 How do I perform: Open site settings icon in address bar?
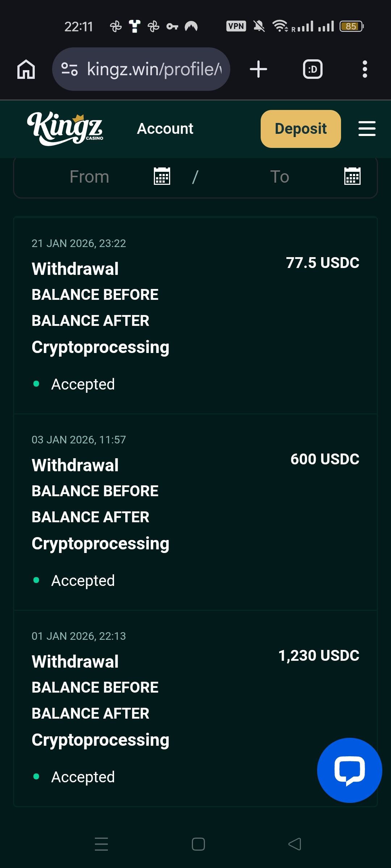click(69, 69)
